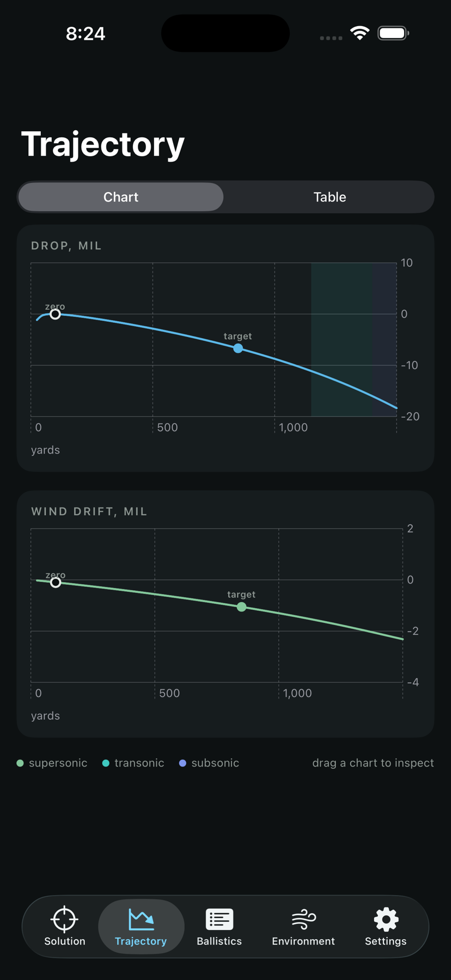451x980 pixels.
Task: Tap the zero marker on drop chart
Action: click(55, 314)
